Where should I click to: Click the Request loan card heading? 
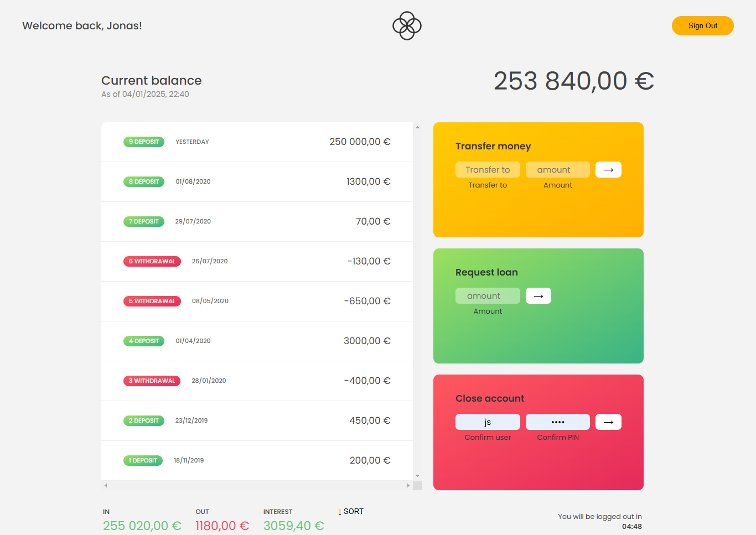click(x=486, y=272)
